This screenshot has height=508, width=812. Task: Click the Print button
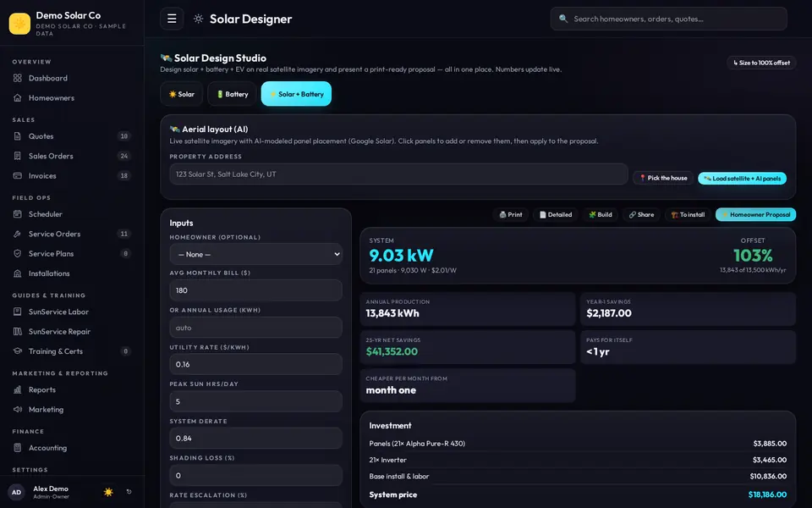511,214
